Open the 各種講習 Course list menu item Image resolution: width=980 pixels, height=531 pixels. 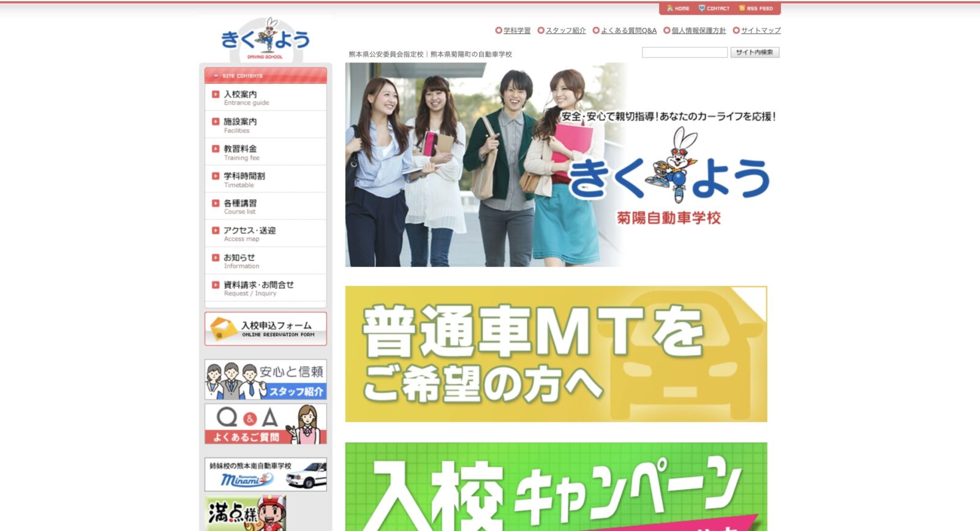pyautogui.click(x=265, y=206)
